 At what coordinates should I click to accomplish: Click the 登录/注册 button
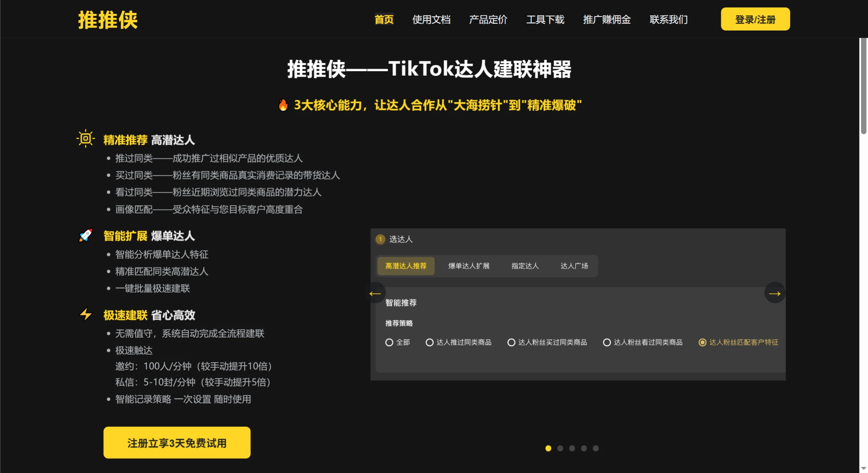[x=755, y=19]
